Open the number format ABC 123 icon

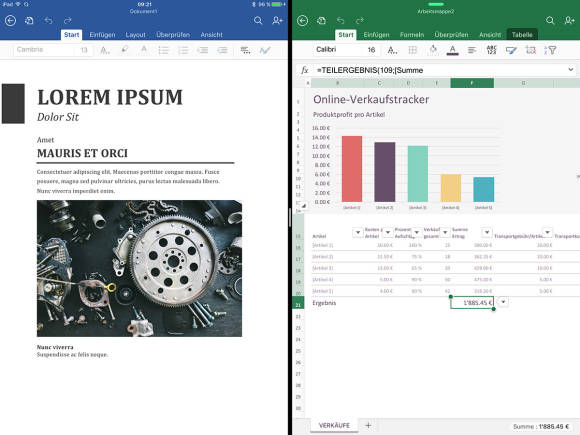[x=491, y=50]
